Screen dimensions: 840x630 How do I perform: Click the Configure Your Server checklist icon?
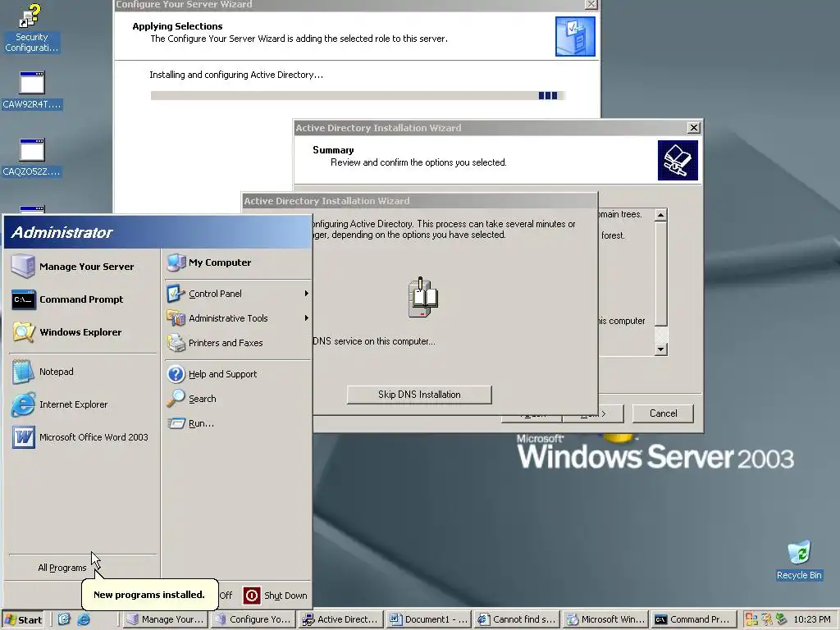point(575,36)
